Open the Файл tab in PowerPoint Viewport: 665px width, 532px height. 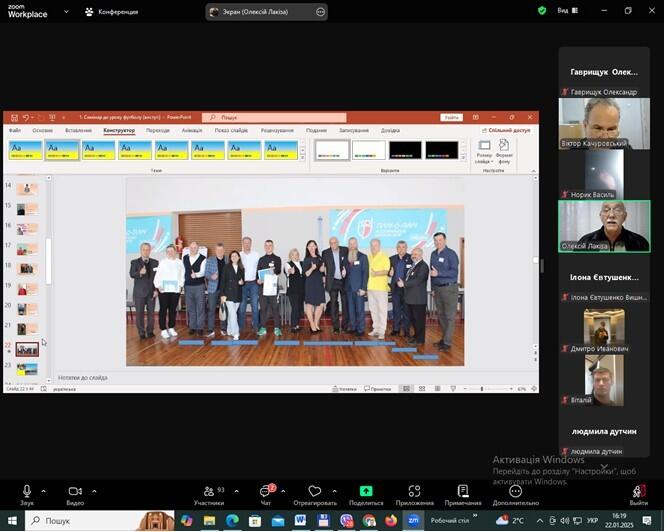click(15, 130)
